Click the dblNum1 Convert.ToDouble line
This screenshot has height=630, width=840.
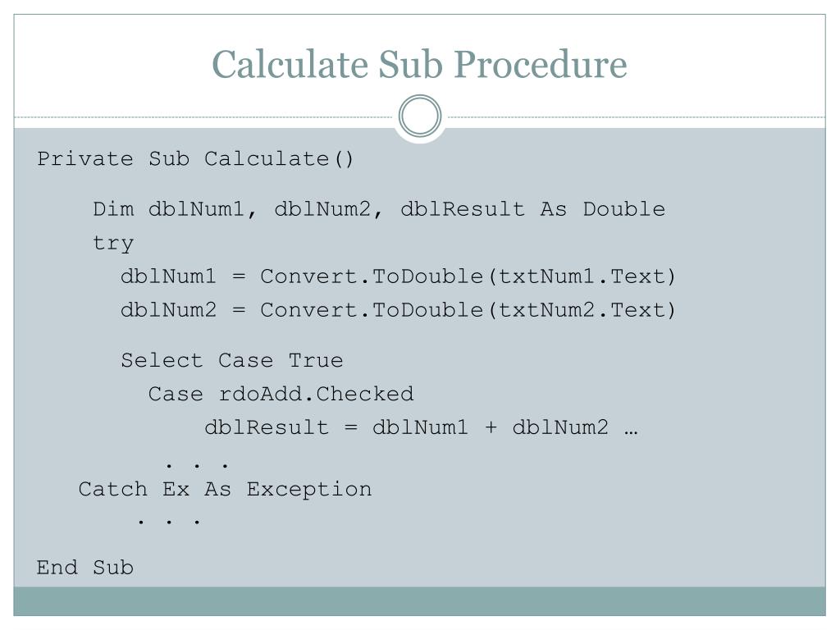[x=398, y=277]
